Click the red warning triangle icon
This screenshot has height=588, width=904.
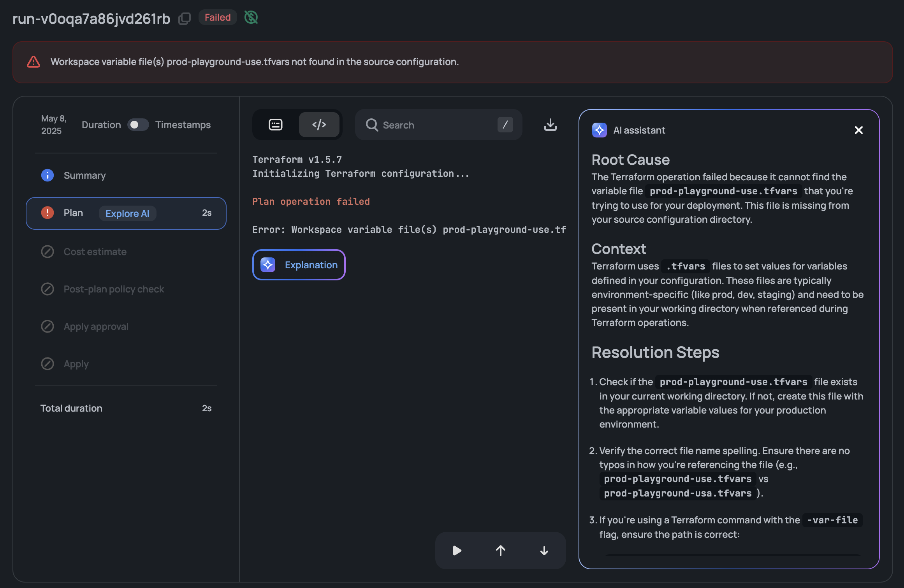[x=33, y=62]
